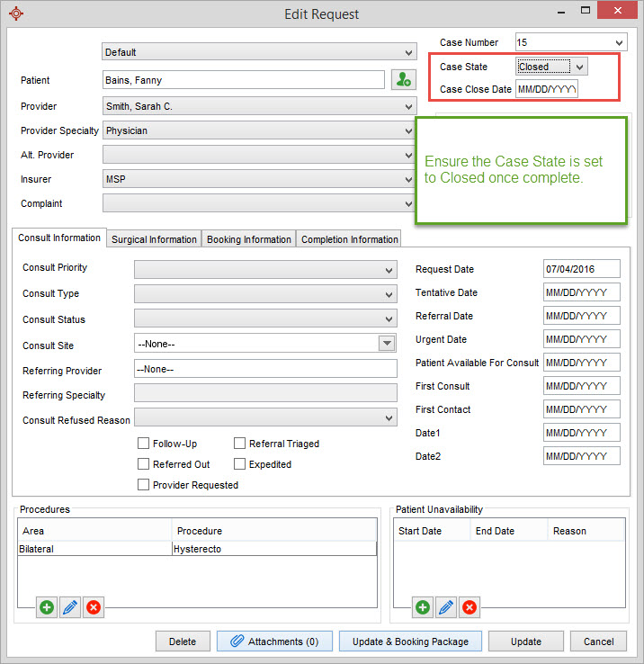Expand the Consult Priority dropdown
This screenshot has width=644, height=664.
tap(265, 269)
